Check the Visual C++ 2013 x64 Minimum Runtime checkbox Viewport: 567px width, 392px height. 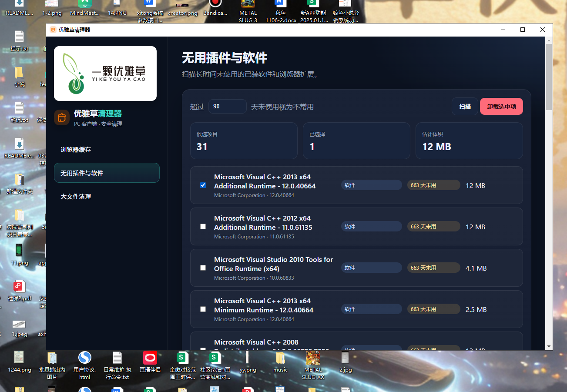click(x=203, y=309)
